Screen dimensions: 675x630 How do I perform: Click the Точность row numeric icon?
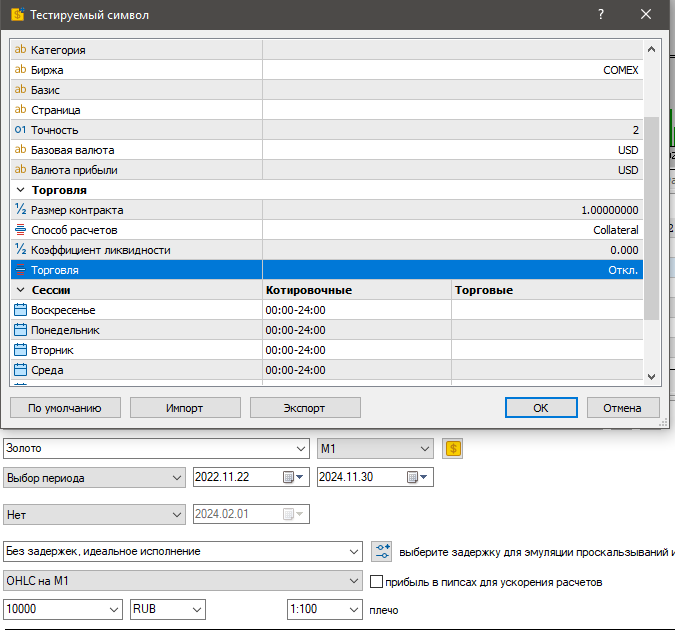click(20, 130)
